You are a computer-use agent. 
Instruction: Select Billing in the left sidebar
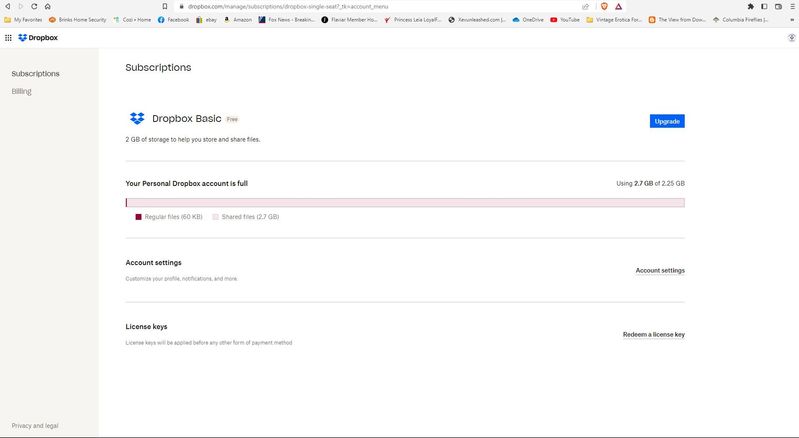21,92
